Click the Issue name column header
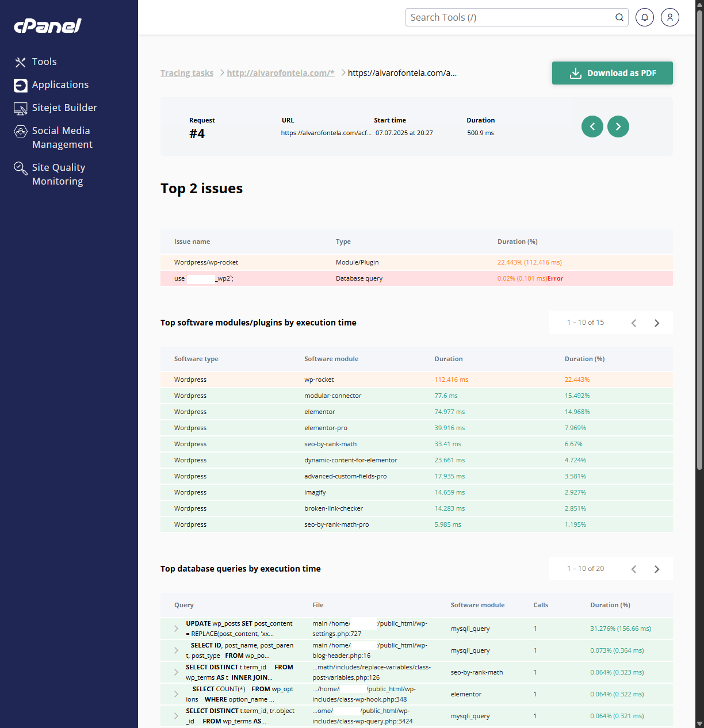This screenshot has width=704, height=728. tap(192, 242)
